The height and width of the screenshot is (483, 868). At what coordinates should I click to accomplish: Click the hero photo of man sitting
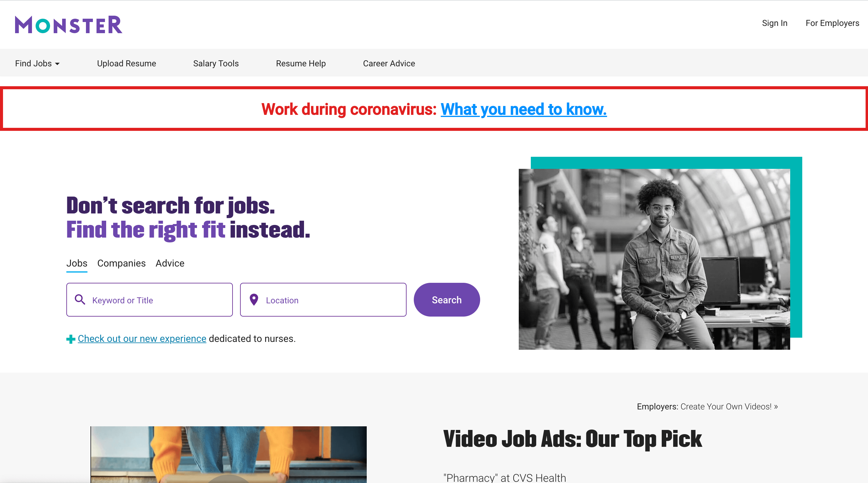coord(654,259)
